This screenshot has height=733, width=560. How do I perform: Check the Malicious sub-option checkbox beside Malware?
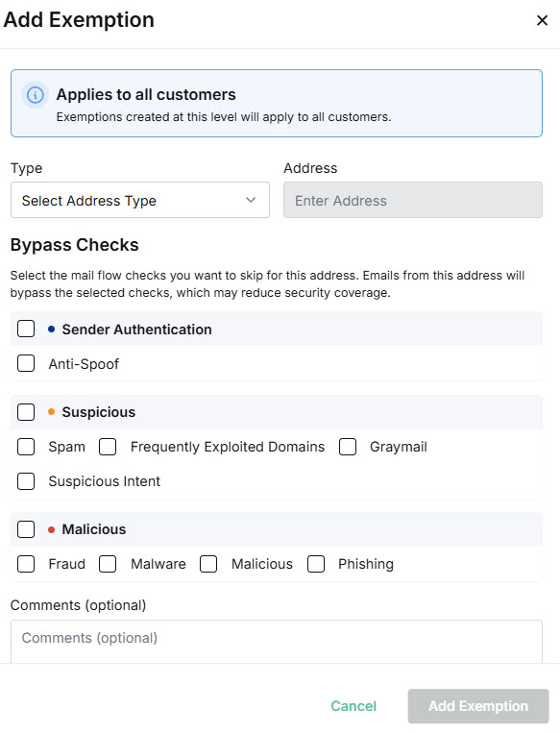click(x=208, y=564)
